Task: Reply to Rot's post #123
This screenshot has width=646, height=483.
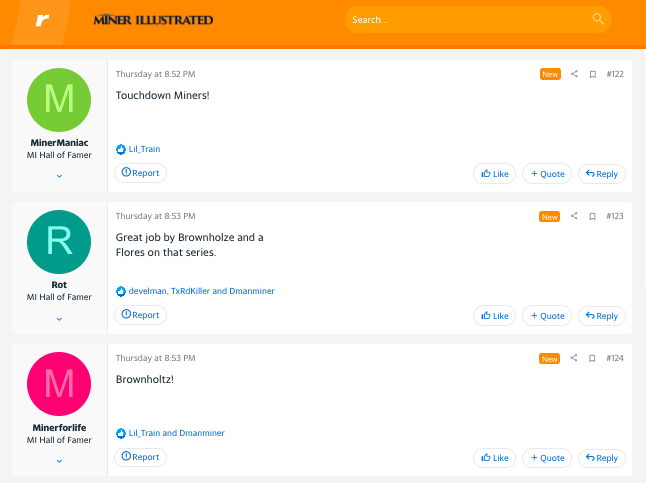Action: tap(602, 316)
